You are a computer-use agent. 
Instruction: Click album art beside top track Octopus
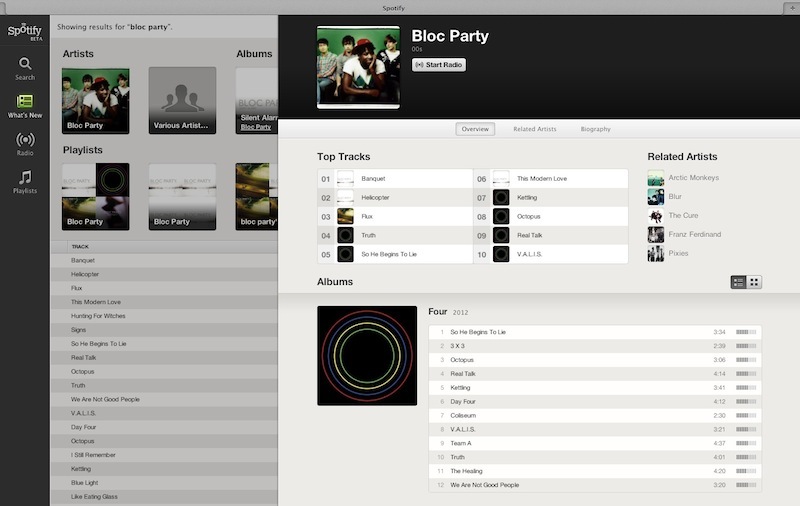point(501,216)
